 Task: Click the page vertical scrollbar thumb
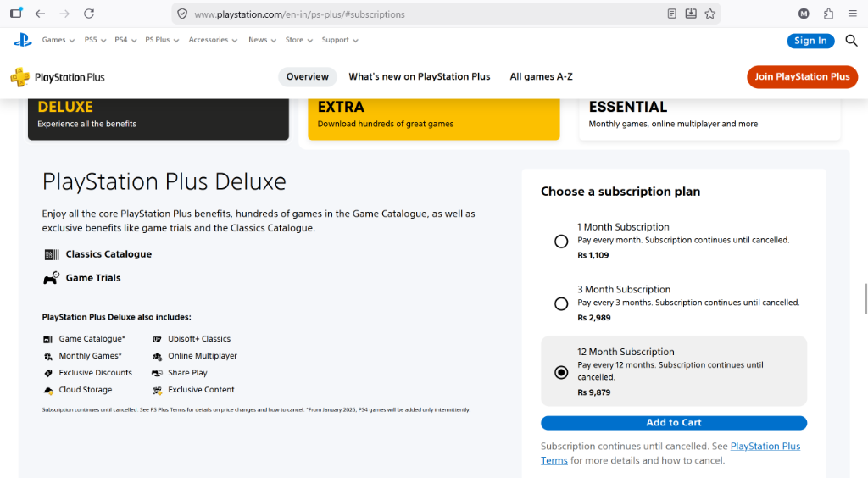[865, 298]
